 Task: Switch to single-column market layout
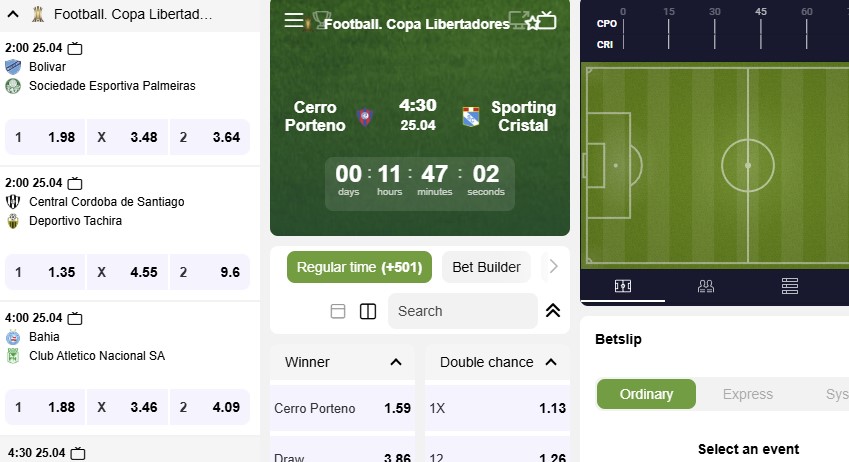coord(338,311)
